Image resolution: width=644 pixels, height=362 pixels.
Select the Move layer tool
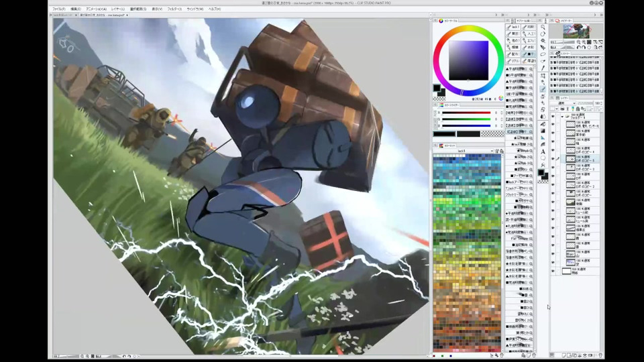point(543,47)
